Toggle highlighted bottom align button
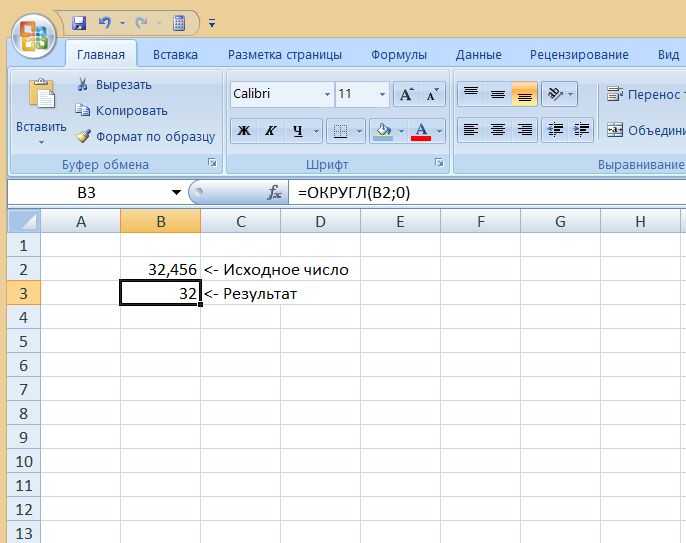 click(524, 94)
